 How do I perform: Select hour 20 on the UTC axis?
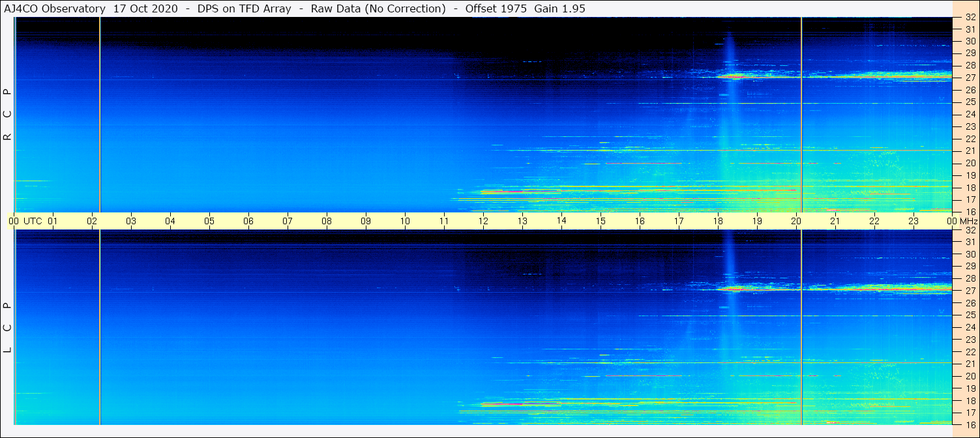[796, 221]
